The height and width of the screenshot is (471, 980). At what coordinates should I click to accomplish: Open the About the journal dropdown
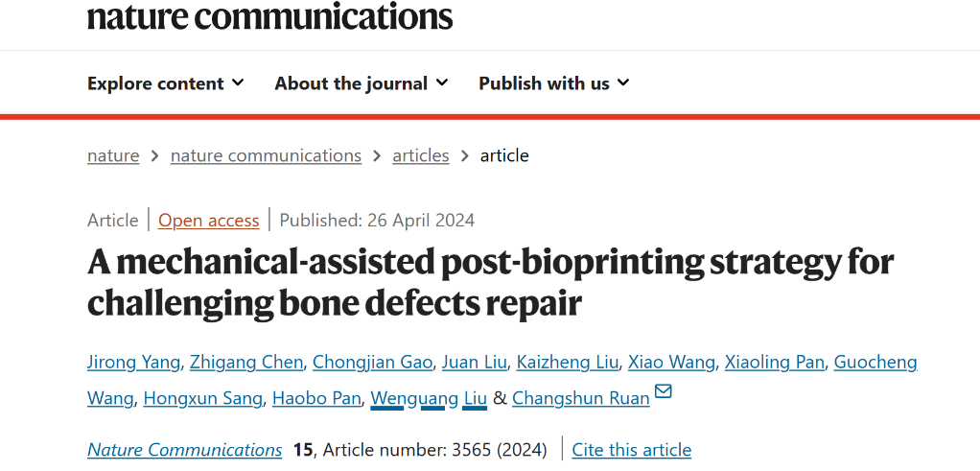(x=361, y=83)
